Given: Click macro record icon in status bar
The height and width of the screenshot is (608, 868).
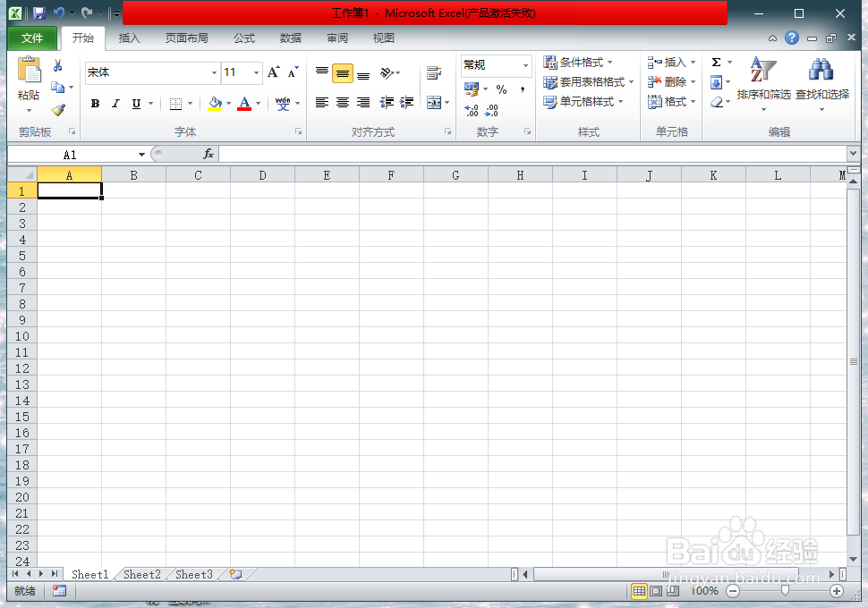Looking at the screenshot, I should point(59,591).
